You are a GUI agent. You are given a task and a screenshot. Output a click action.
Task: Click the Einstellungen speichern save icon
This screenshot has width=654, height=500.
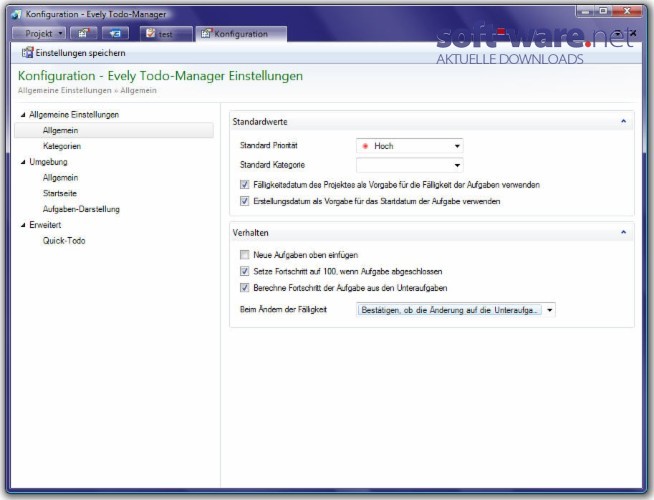pos(27,53)
